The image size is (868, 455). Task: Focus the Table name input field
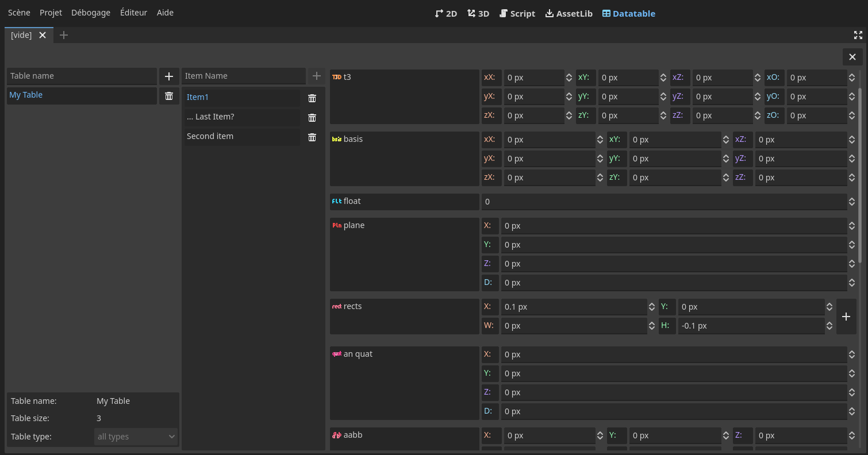(82, 76)
